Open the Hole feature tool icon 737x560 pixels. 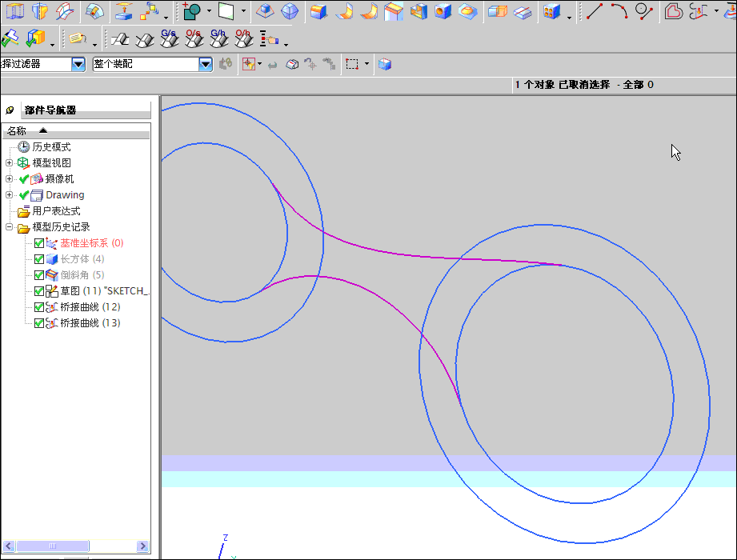[443, 11]
